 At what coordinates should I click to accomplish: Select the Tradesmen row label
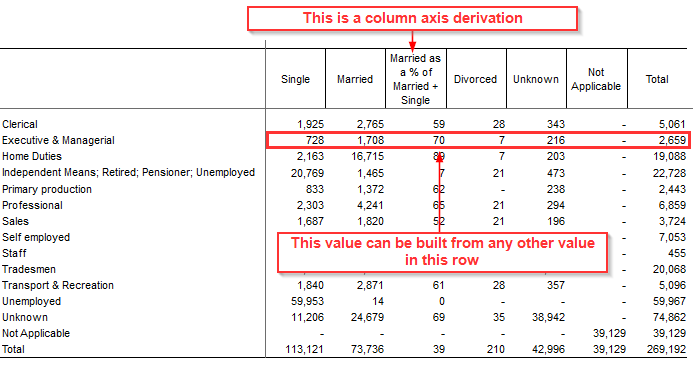29,270
